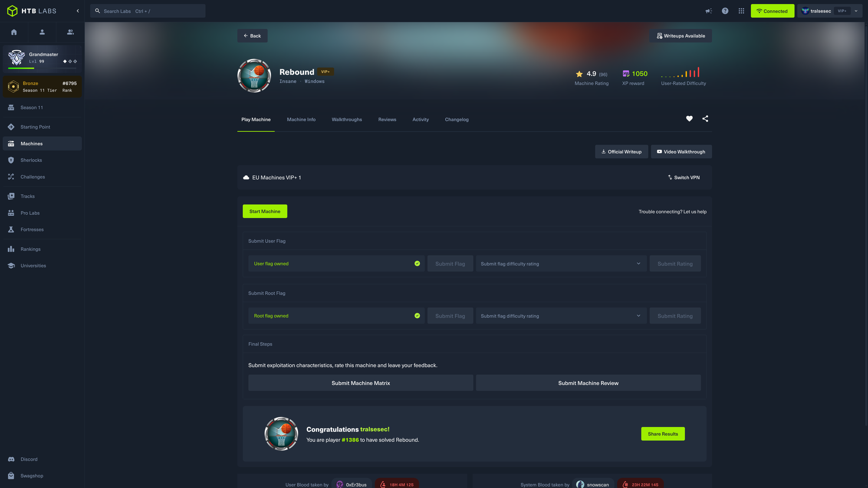Open Challenges in the sidebar
868x488 pixels.
click(42, 177)
